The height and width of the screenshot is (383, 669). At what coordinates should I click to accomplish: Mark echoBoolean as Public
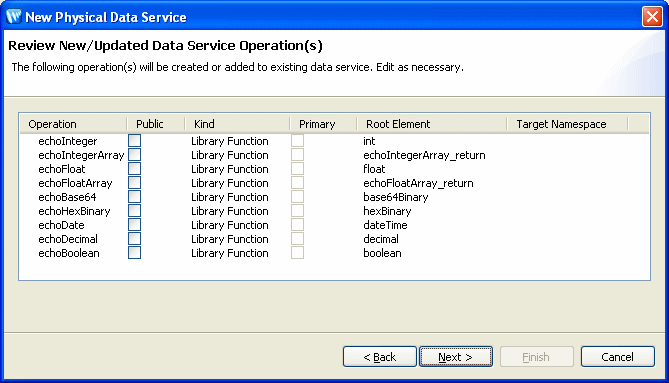pyautogui.click(x=134, y=253)
